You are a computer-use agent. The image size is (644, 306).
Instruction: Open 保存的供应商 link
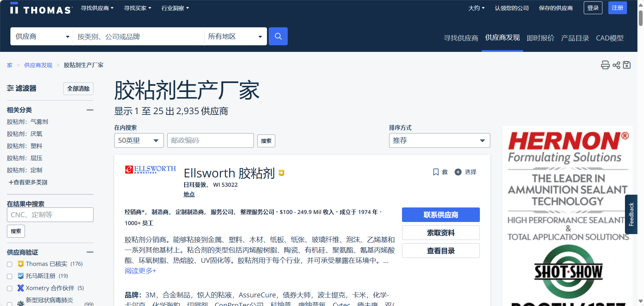556,8
